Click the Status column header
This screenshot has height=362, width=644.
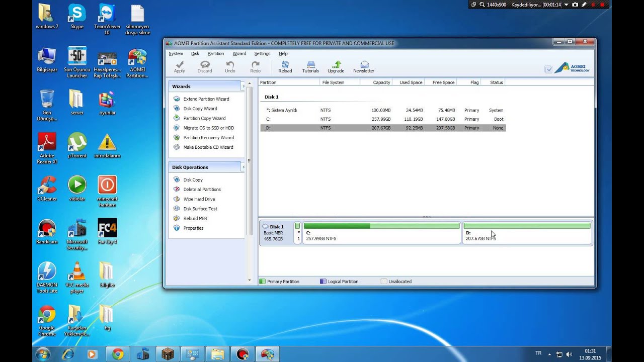(494, 82)
